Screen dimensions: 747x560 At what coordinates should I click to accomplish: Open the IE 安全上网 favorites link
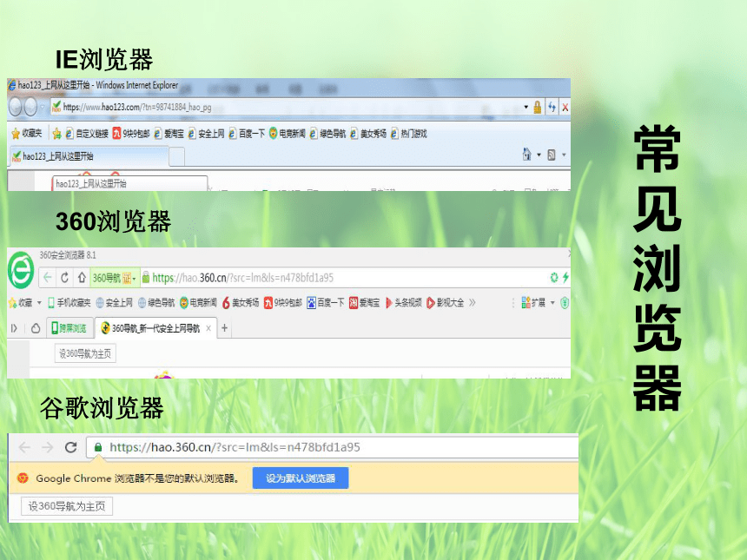(x=206, y=134)
